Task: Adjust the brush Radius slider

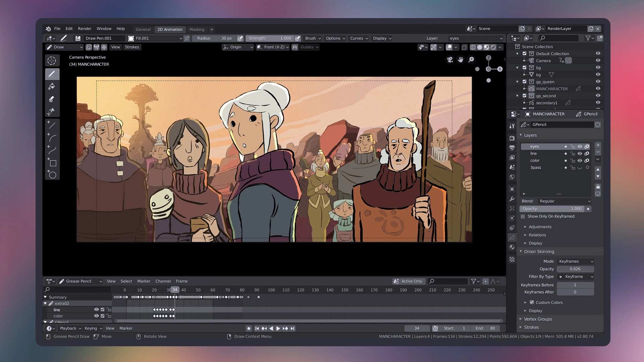Action: pos(215,39)
